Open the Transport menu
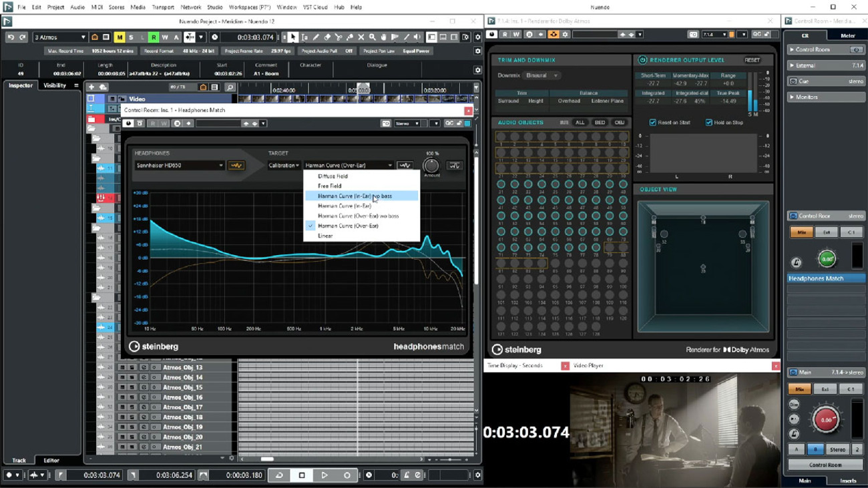Viewport: 868px width, 488px height. pos(163,7)
